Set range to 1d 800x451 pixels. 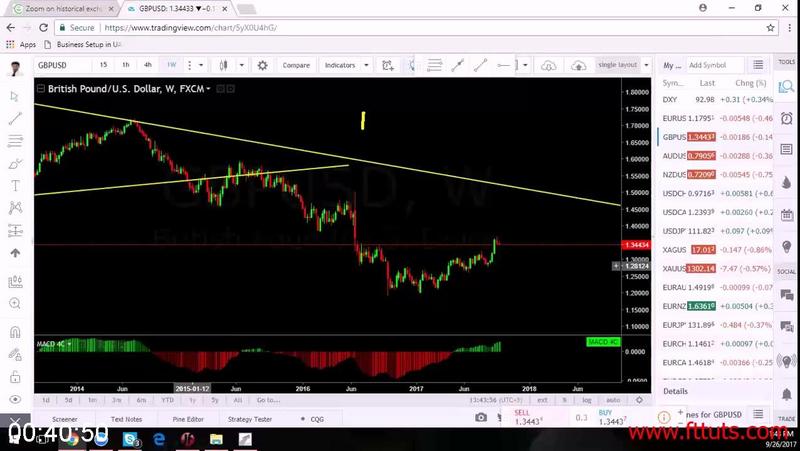46,400
